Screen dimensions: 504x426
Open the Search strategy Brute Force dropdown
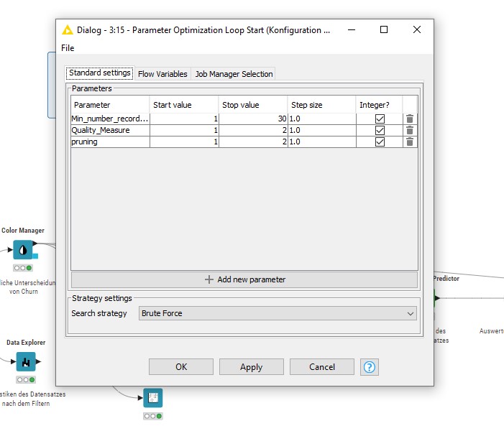click(278, 313)
